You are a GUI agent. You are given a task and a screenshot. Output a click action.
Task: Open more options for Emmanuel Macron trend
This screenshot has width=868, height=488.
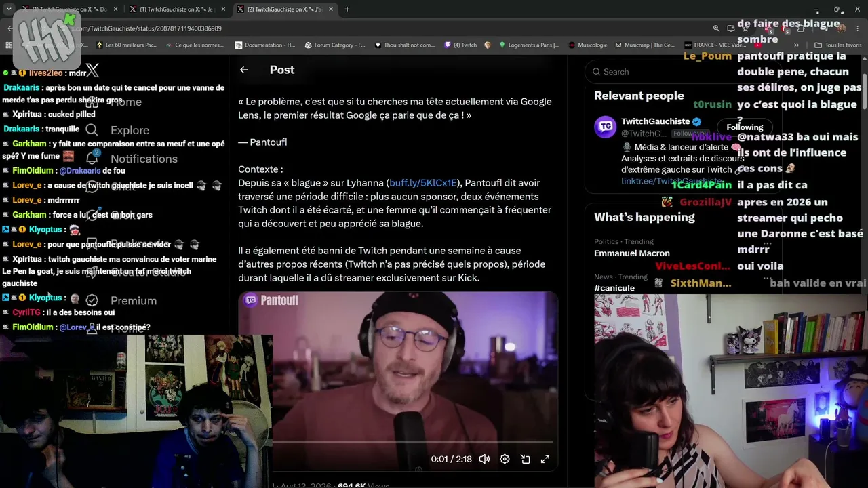click(767, 242)
